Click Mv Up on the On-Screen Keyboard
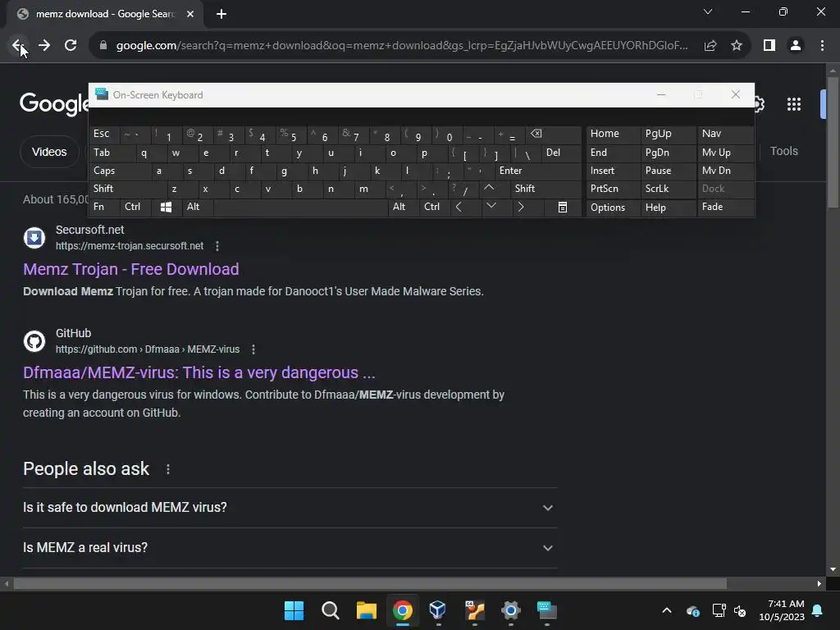 [x=725, y=153]
